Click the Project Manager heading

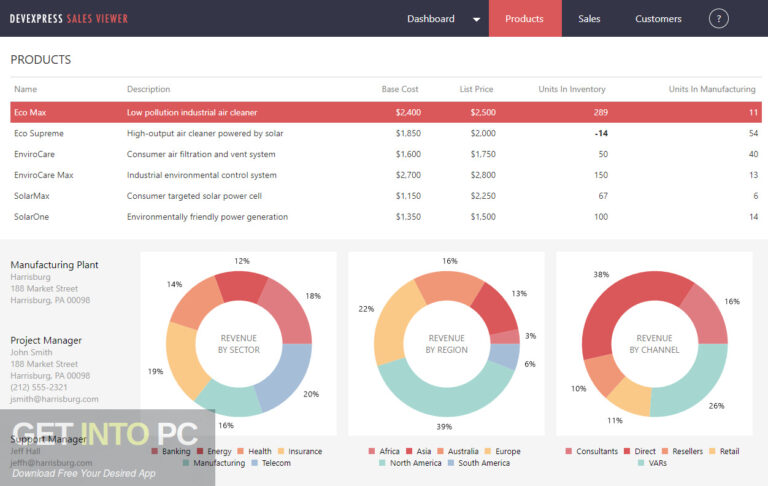point(46,340)
